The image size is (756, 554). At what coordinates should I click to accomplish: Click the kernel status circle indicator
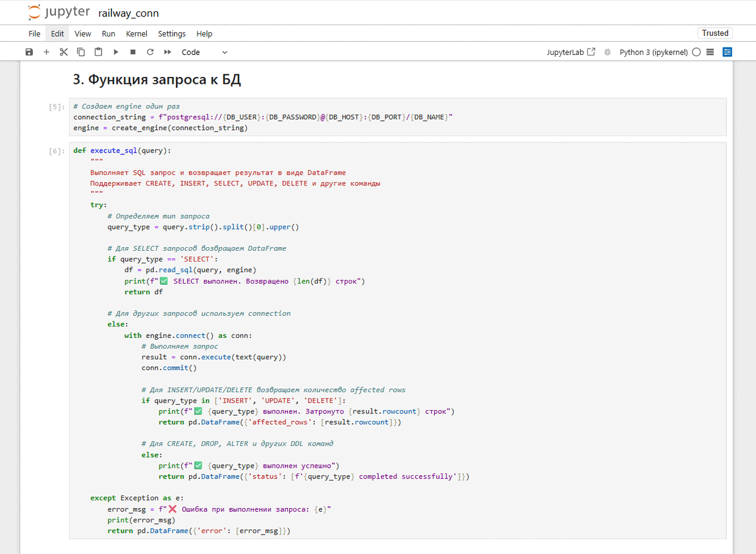(x=696, y=52)
